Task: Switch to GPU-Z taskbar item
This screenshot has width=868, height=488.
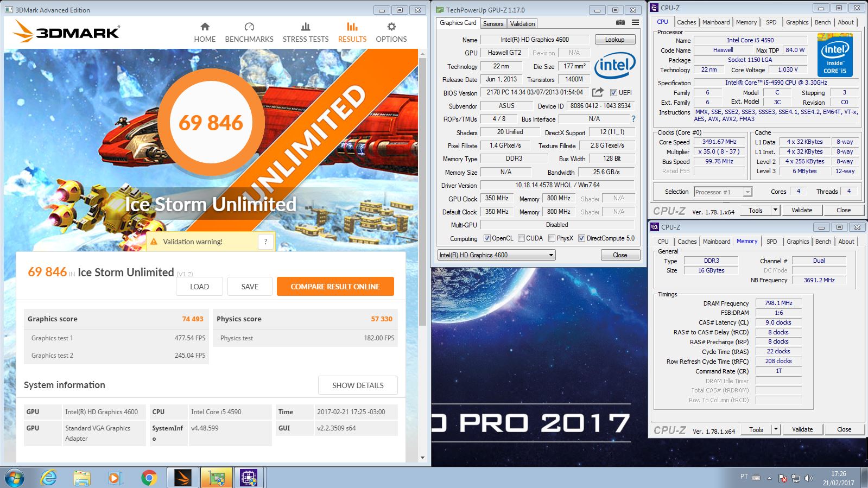Action: [x=217, y=478]
